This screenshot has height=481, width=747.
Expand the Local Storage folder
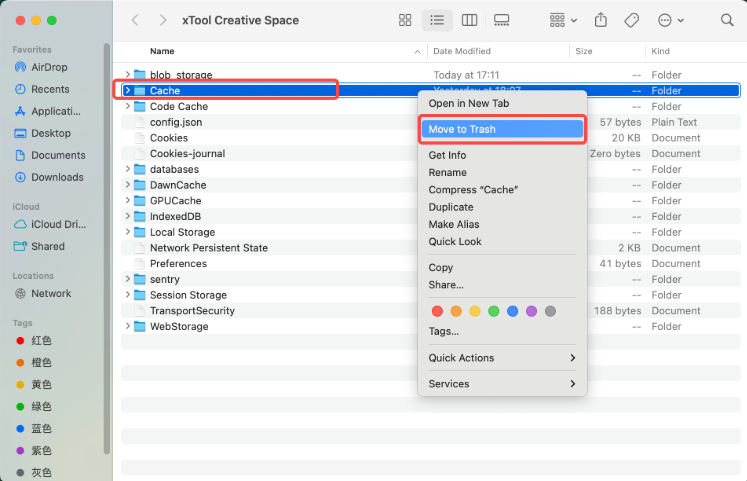128,231
